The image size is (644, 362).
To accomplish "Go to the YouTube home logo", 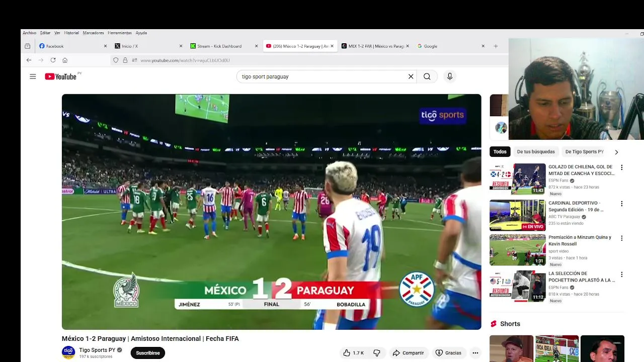I will tap(60, 76).
